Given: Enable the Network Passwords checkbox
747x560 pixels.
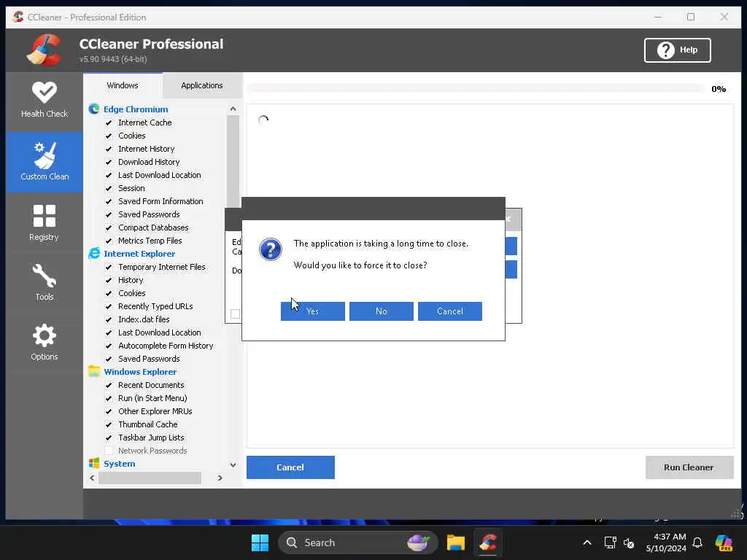Looking at the screenshot, I should (x=109, y=451).
